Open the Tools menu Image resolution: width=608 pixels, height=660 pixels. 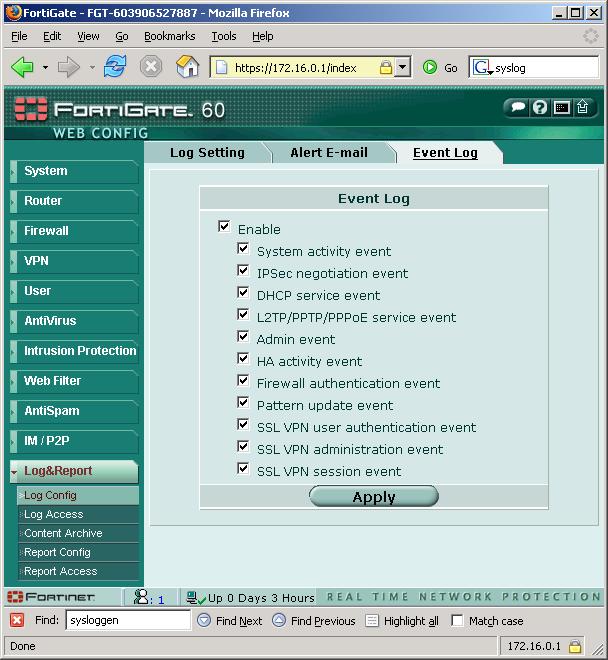(x=224, y=37)
